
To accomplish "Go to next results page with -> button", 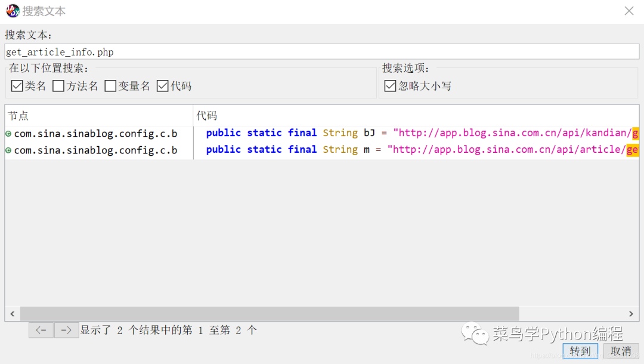I will [66, 331].
